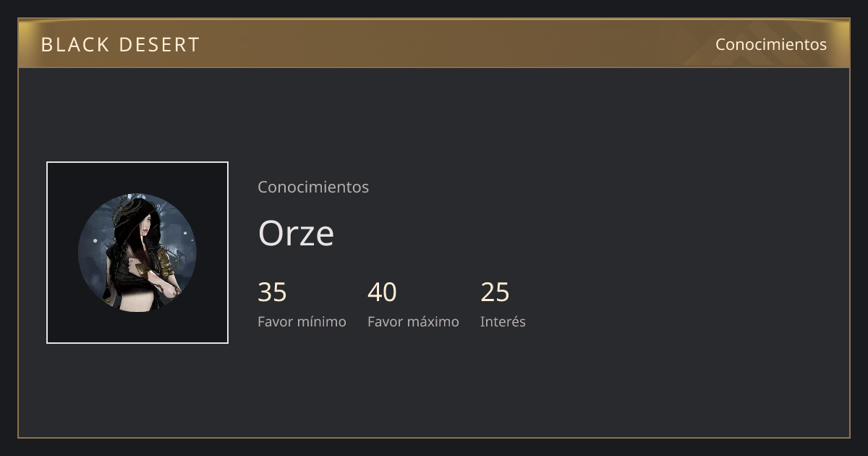Click the gold header banner
The width and height of the screenshot is (868, 456).
(x=434, y=43)
